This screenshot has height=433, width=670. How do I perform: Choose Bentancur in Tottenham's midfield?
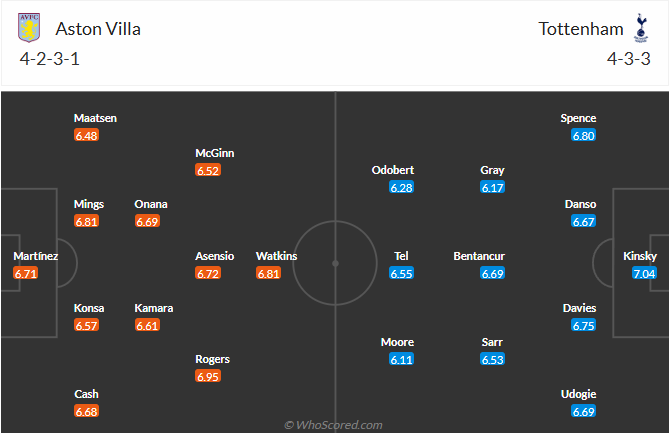(479, 256)
